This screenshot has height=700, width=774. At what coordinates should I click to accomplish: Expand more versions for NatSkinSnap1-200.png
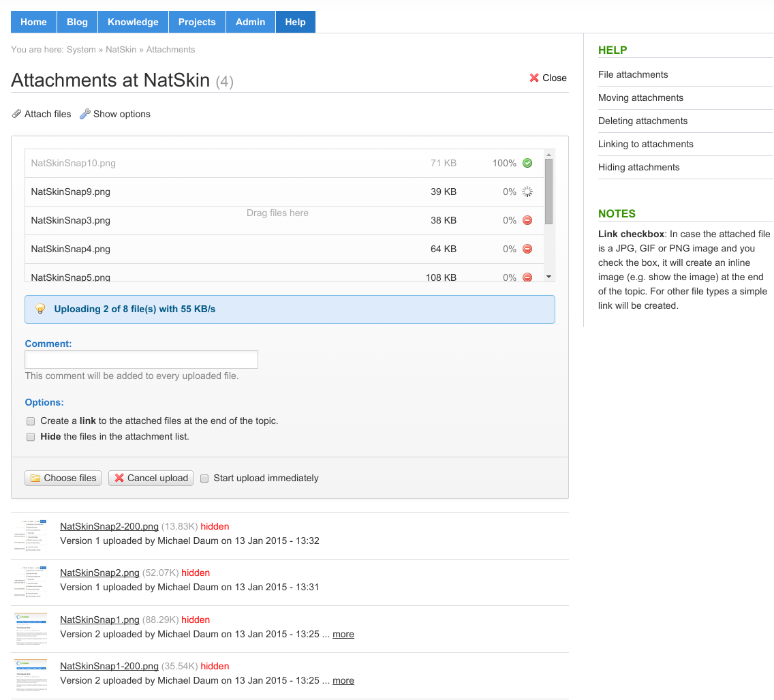(x=343, y=680)
